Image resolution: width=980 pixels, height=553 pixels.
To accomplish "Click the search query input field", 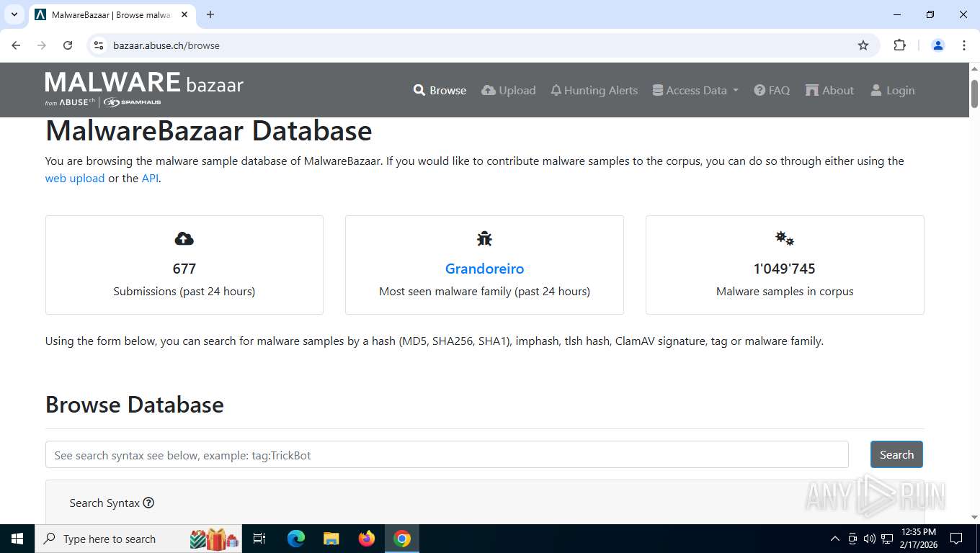I will coord(447,455).
